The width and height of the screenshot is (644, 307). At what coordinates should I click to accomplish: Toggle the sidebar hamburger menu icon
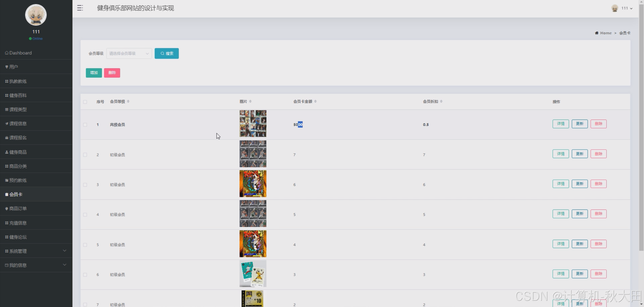[x=80, y=8]
